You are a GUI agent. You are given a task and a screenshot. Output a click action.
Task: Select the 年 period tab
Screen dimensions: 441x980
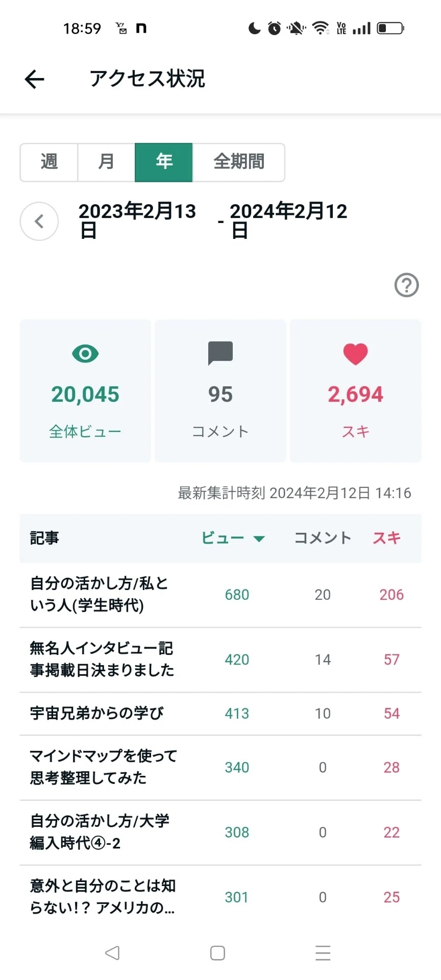coord(164,162)
